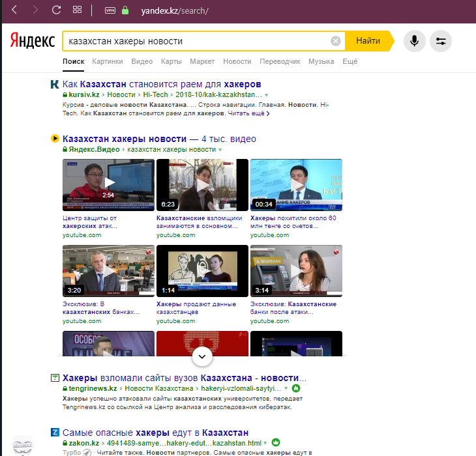Open Казахстанские взломщики занимаются video title
This screenshot has height=456, width=476.
pos(199,222)
